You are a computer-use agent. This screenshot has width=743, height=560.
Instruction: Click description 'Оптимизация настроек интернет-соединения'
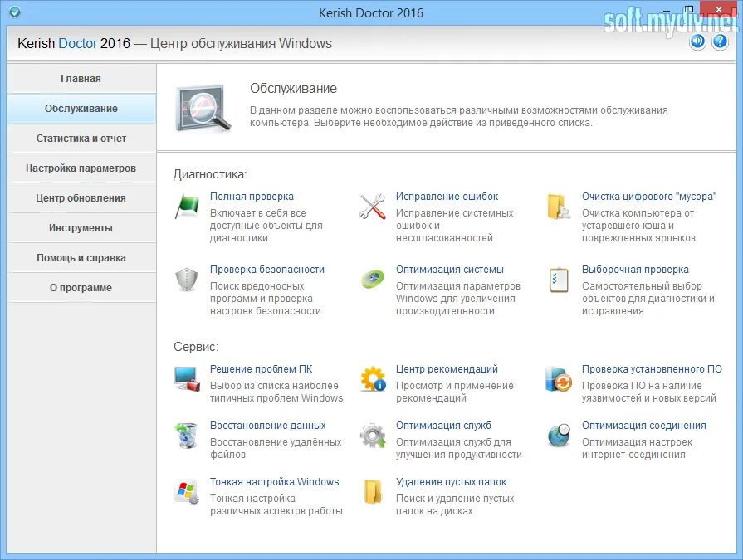(x=637, y=448)
